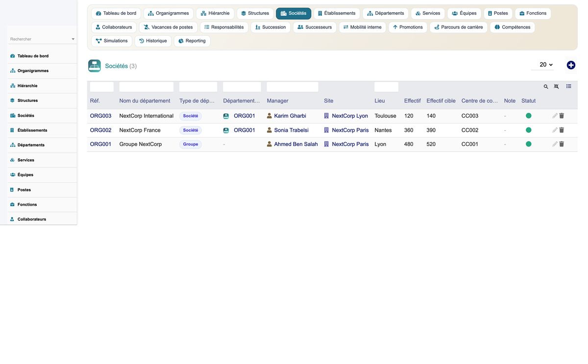Go to Équipes in sidebar

coord(42,174)
